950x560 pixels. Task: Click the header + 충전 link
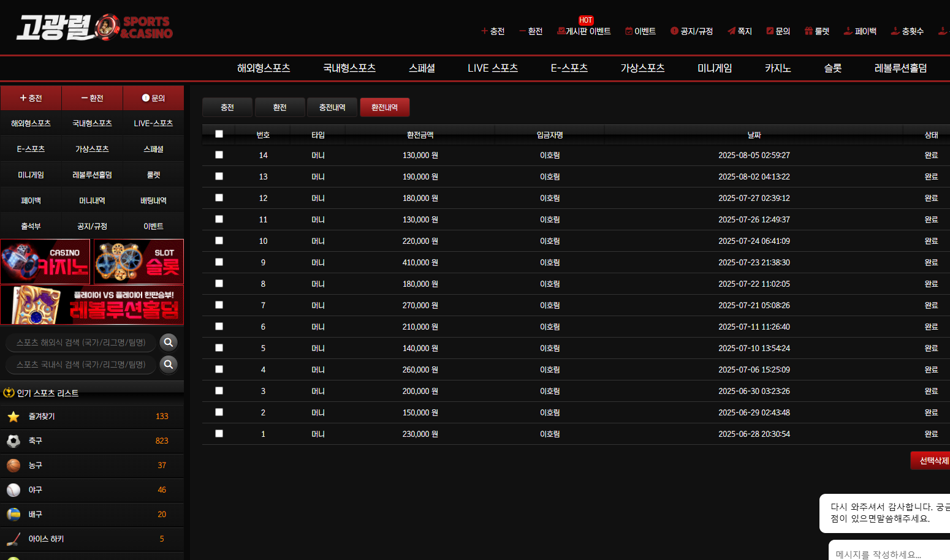coord(493,31)
